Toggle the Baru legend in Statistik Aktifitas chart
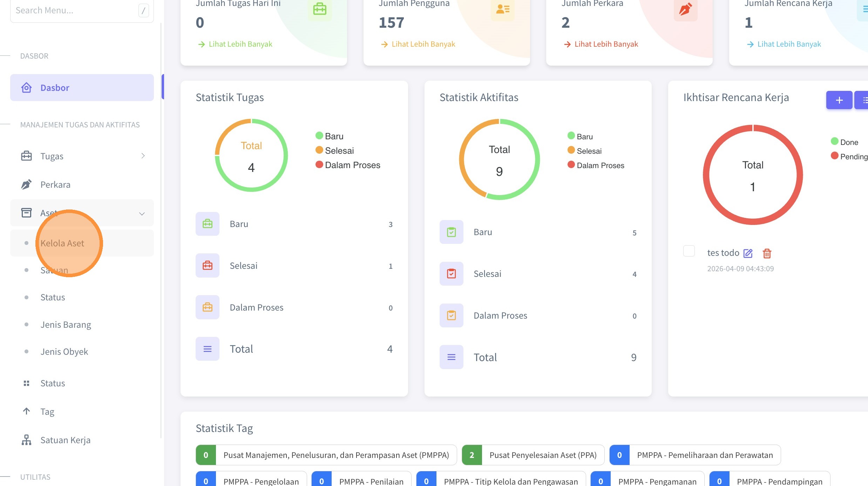 [x=580, y=136]
